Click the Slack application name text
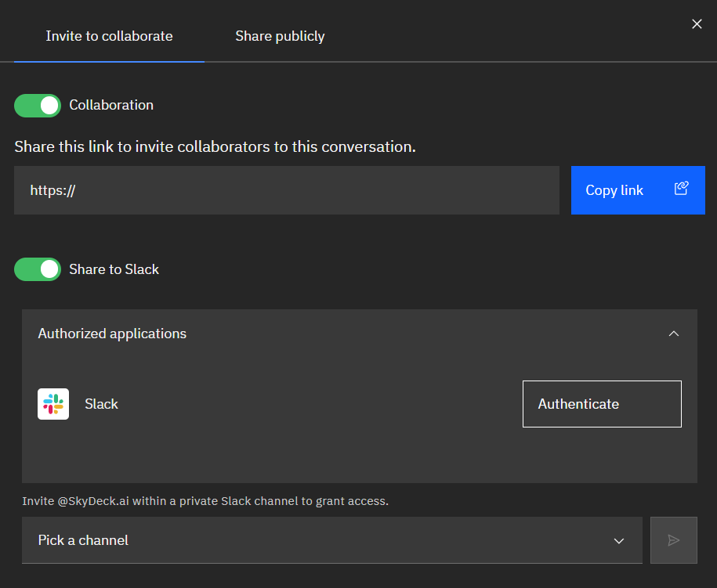Screen dimensions: 717x588 [x=101, y=404]
